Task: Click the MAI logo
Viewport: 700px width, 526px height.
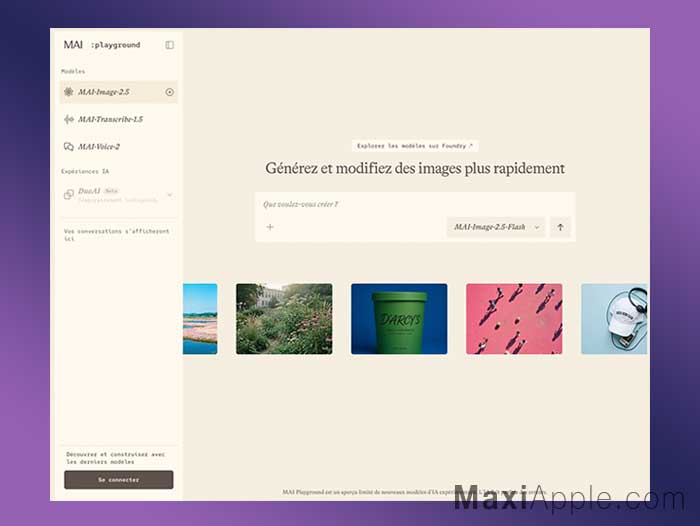Action: (x=73, y=45)
